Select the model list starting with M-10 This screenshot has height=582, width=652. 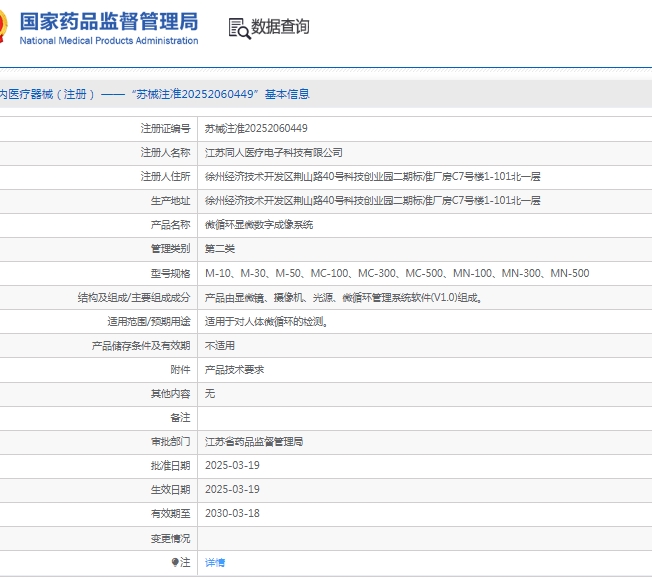pos(397,273)
